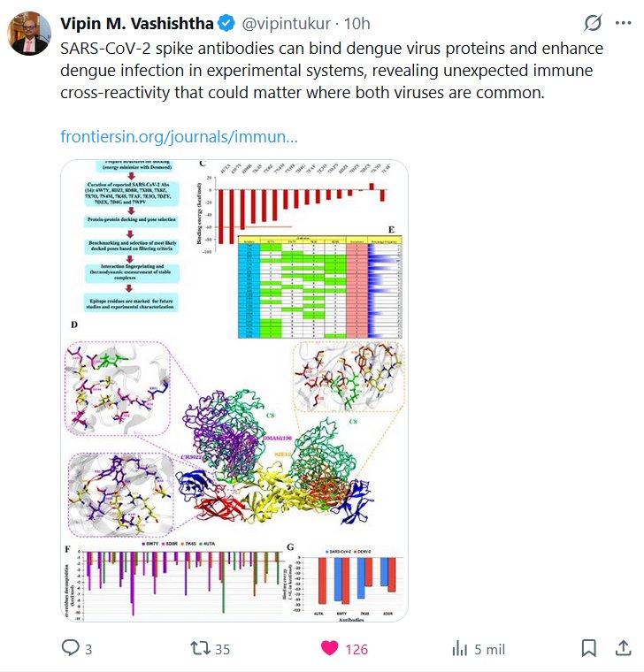
Task: Open the frontiersin.org journal link
Action: coord(179,137)
